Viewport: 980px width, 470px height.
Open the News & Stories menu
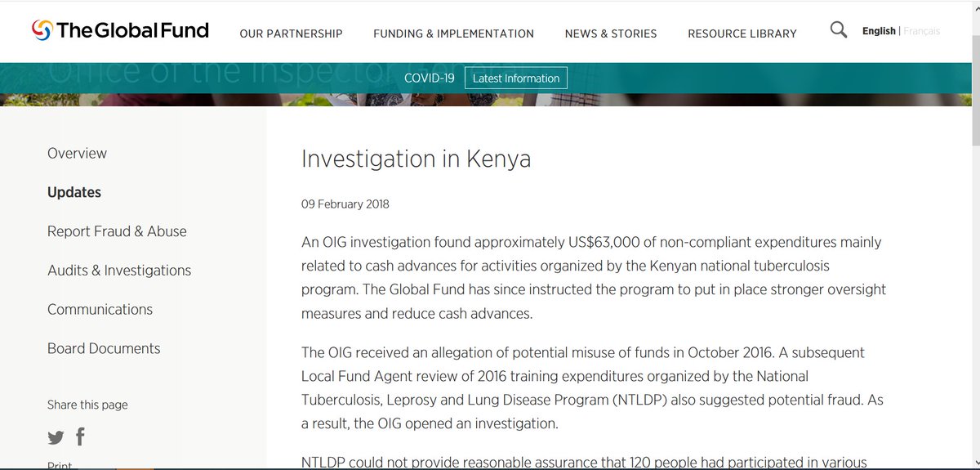pos(611,34)
